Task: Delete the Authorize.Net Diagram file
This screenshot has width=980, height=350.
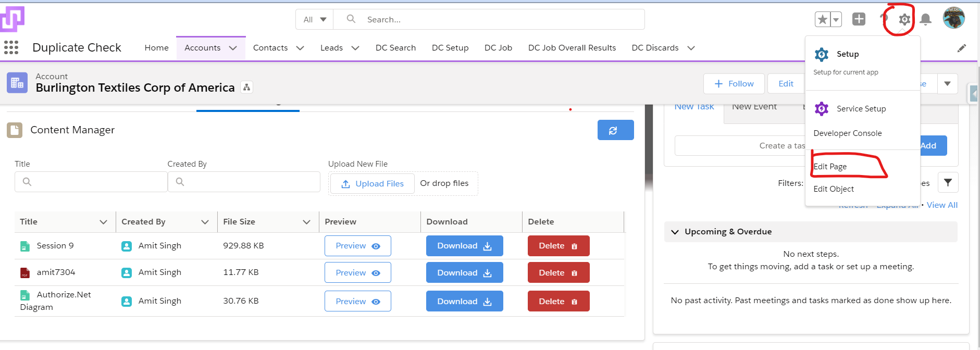Action: pos(558,302)
